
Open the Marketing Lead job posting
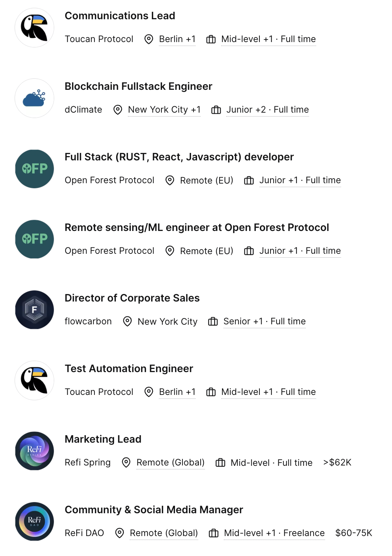click(103, 439)
